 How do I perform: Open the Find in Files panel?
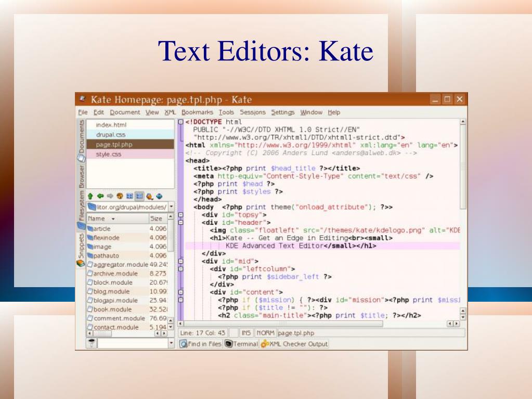[x=201, y=344]
